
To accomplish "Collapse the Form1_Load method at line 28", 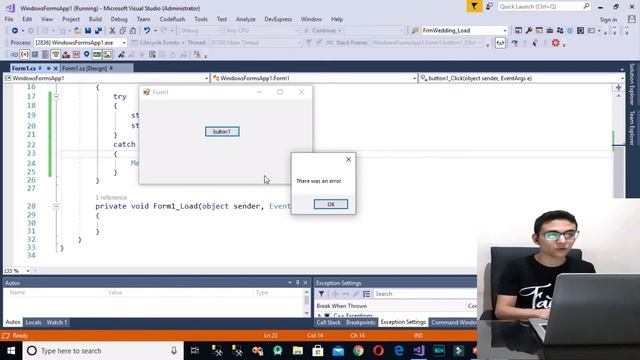I will coord(56,207).
